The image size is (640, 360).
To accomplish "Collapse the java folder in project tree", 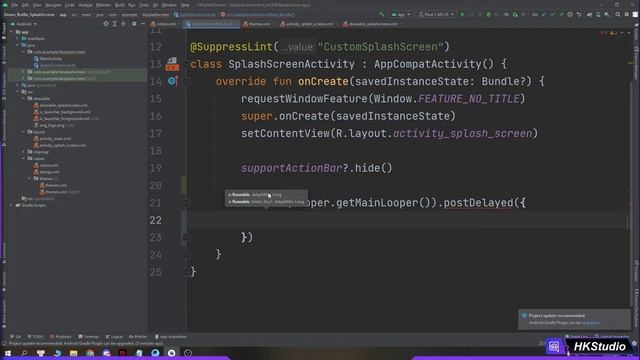I will [x=18, y=45].
